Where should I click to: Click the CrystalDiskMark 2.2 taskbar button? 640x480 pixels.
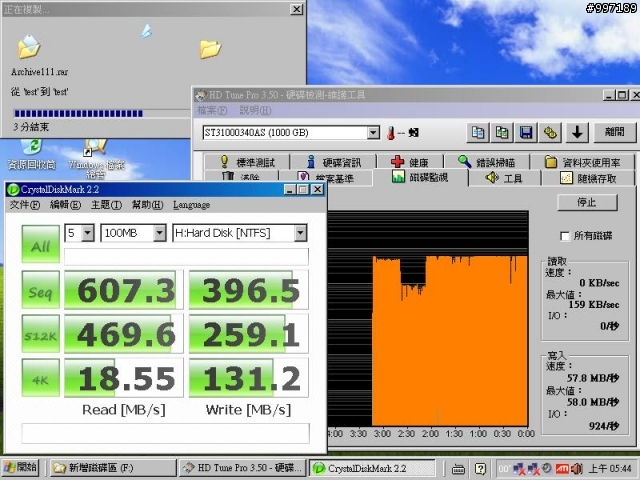pyautogui.click(x=372, y=468)
